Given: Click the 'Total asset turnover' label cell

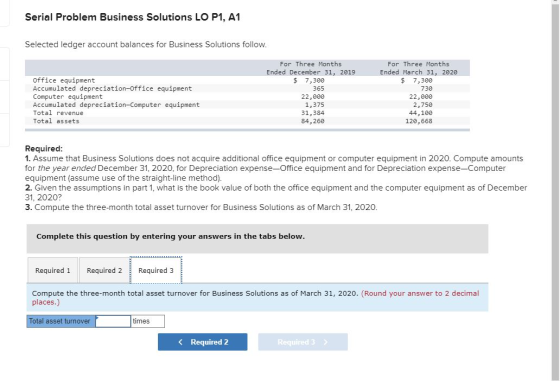Looking at the screenshot, I should point(61,321).
